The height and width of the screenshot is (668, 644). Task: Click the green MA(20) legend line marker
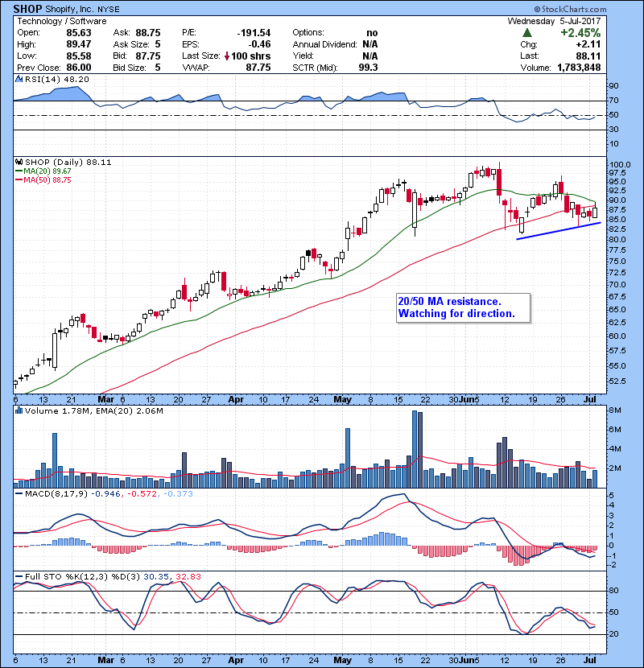click(19, 171)
